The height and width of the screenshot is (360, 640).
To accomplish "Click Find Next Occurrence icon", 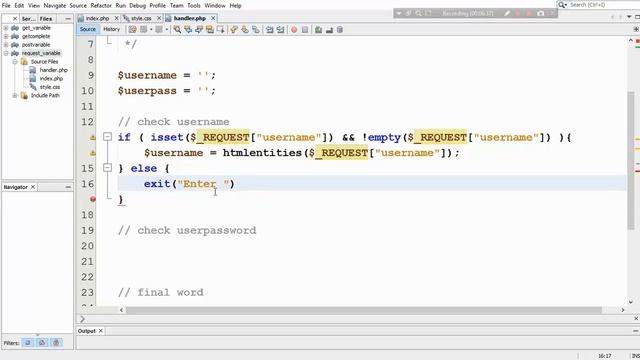I will 199,30.
